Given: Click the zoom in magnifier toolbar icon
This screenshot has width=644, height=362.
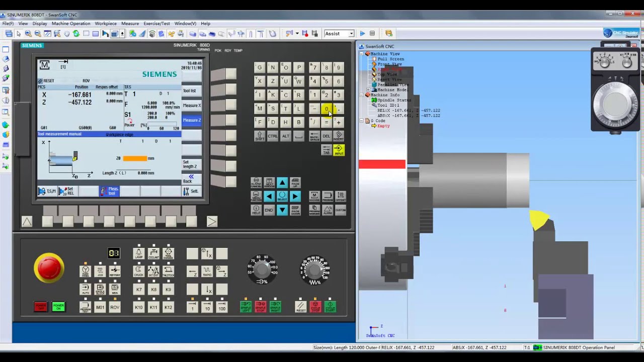Looking at the screenshot, I should [x=28, y=34].
